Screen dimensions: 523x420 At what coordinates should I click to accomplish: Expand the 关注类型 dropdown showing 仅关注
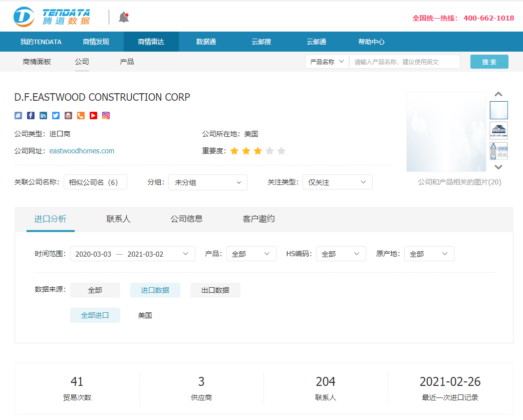[337, 182]
